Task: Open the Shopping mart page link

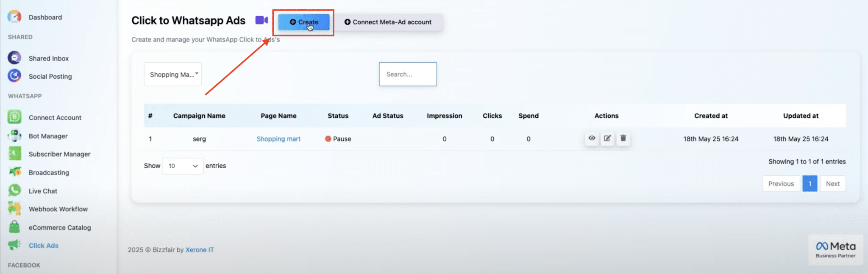Action: coord(278,139)
